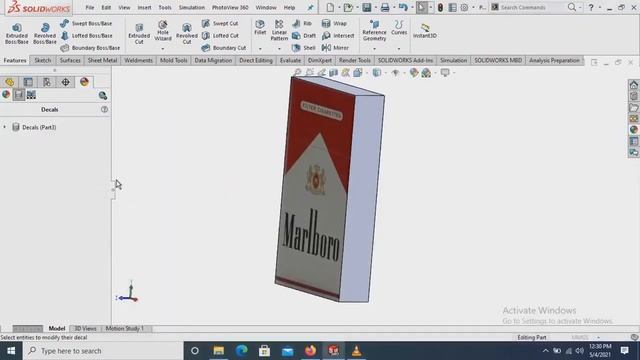Choose Lofted Boss/Base feature
Viewport: 640px width, 360px height.
87,36
